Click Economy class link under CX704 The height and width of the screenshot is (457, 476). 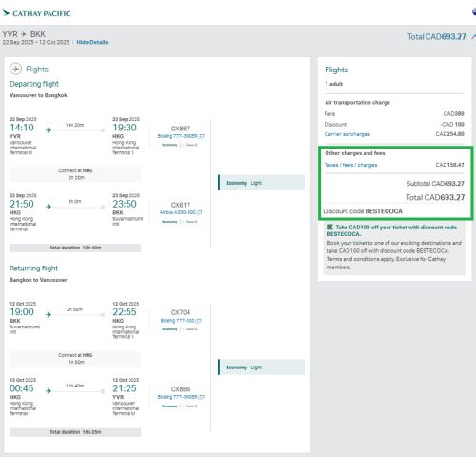169,329
